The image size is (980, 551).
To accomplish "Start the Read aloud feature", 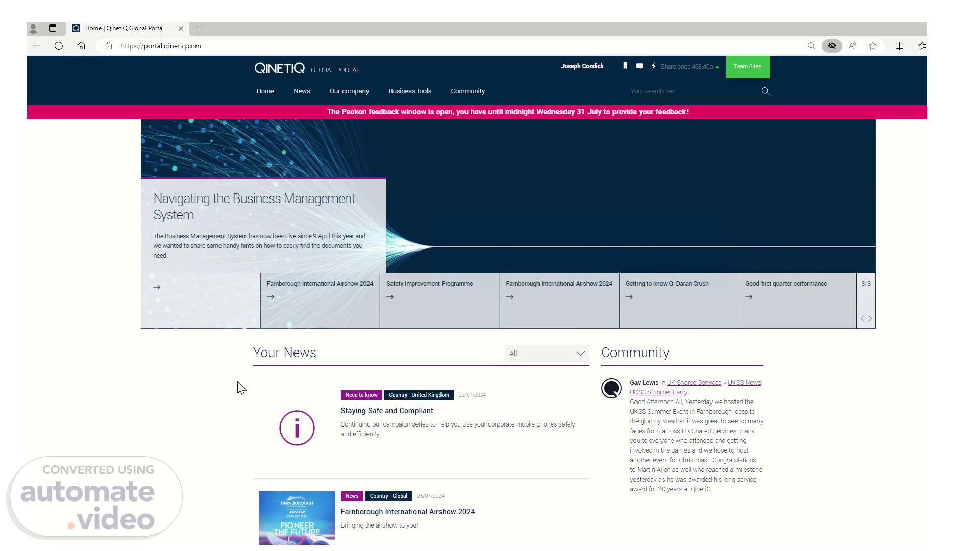I will click(x=852, y=46).
